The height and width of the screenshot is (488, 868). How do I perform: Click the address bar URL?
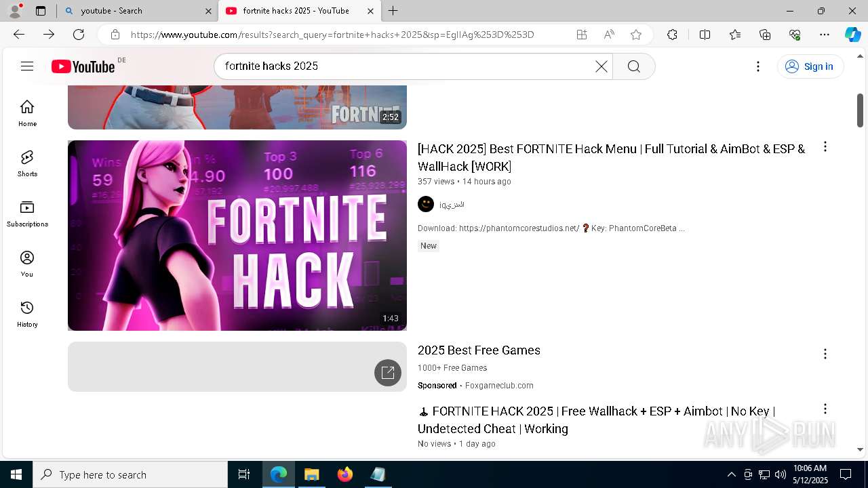pyautogui.click(x=332, y=35)
